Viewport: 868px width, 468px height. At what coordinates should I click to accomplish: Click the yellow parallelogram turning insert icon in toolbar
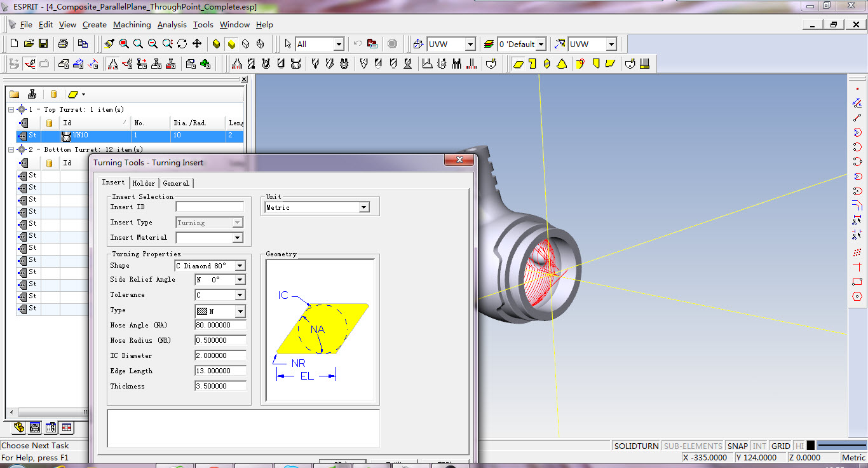(x=519, y=64)
